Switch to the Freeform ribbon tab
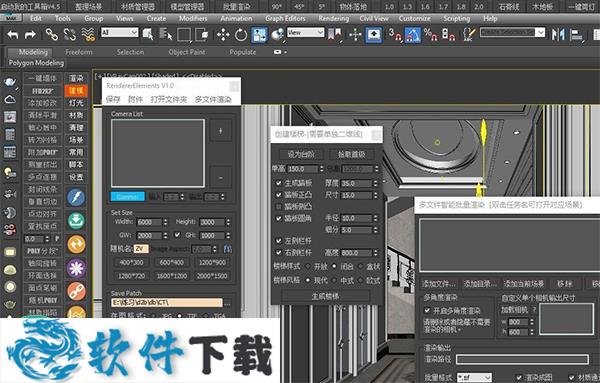600x383 pixels. coord(79,52)
